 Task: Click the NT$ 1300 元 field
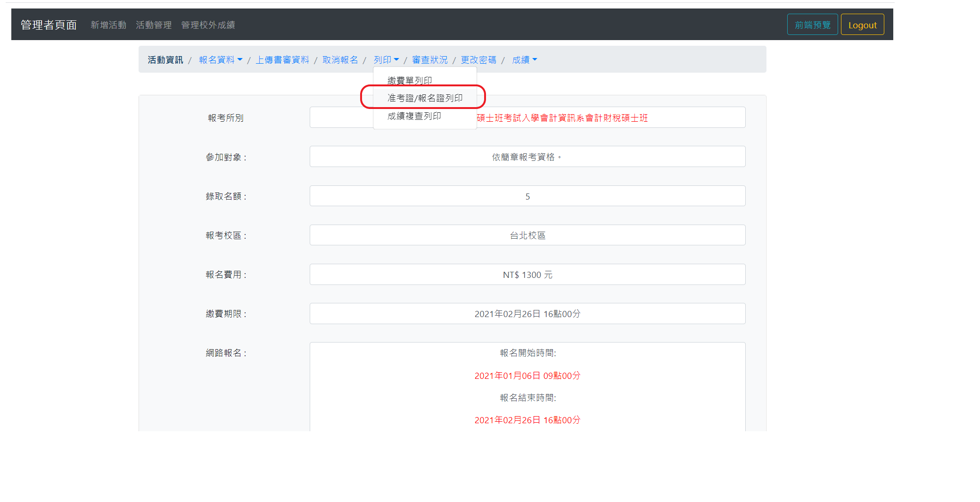[x=527, y=275]
